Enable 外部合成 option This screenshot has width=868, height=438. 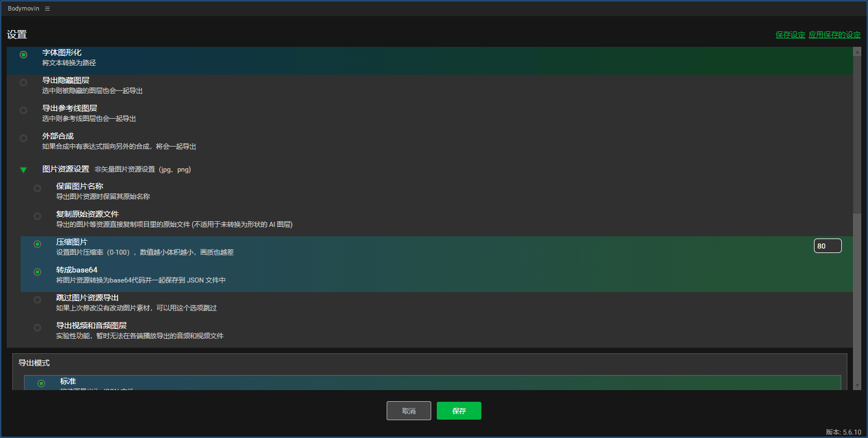coord(23,138)
